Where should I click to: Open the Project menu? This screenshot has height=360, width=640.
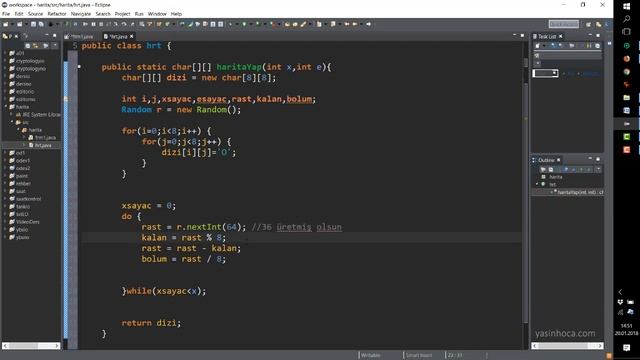pos(122,14)
